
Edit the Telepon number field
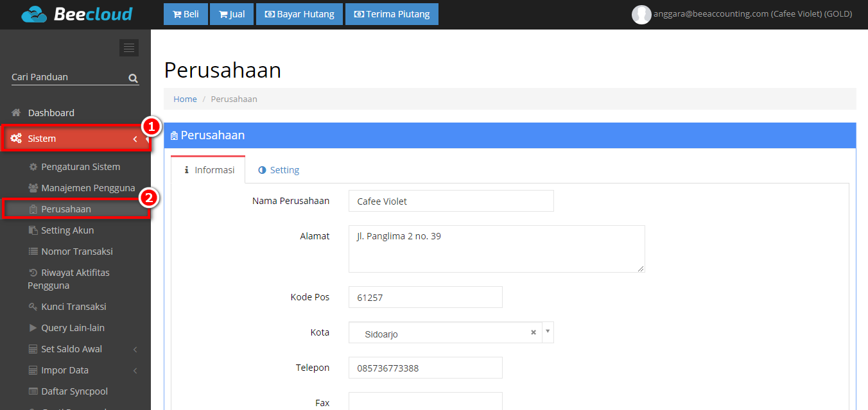pos(425,368)
